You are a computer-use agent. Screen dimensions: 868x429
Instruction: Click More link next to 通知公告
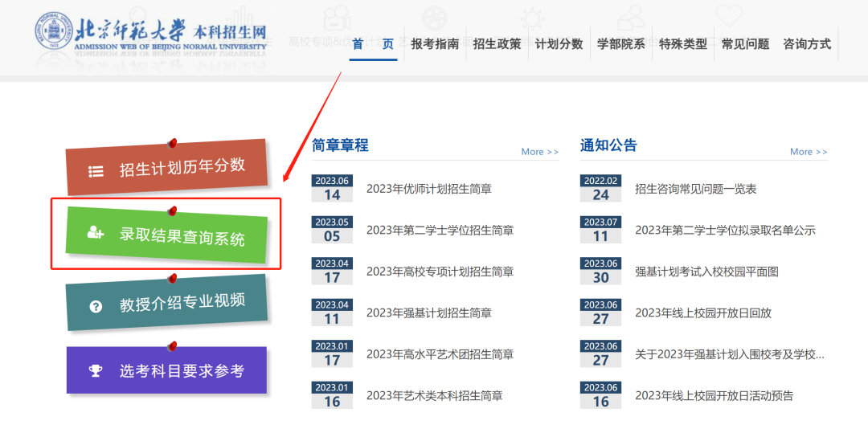(x=809, y=152)
